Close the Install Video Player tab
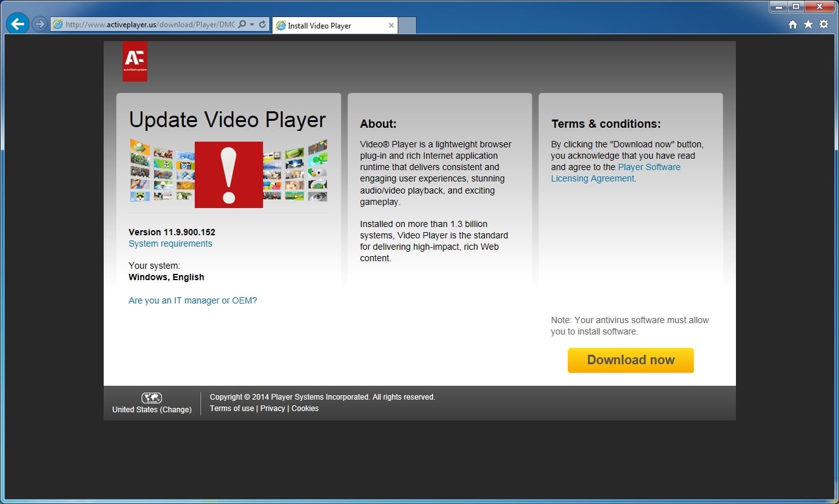Screen dimensions: 839x504 click(391, 26)
